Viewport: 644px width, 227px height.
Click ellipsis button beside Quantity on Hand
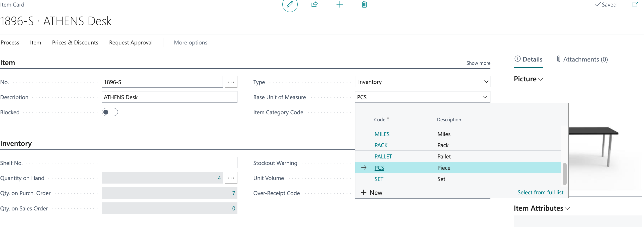(231, 178)
